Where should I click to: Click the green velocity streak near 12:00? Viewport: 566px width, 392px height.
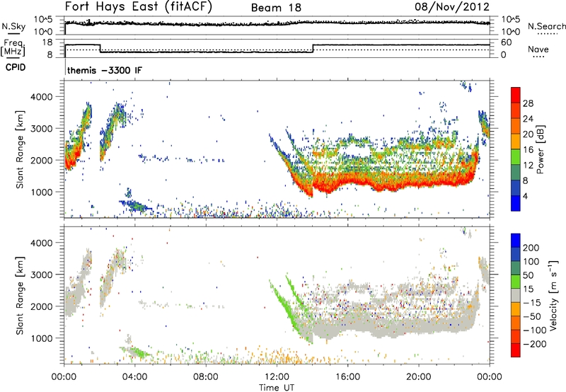[285, 305]
